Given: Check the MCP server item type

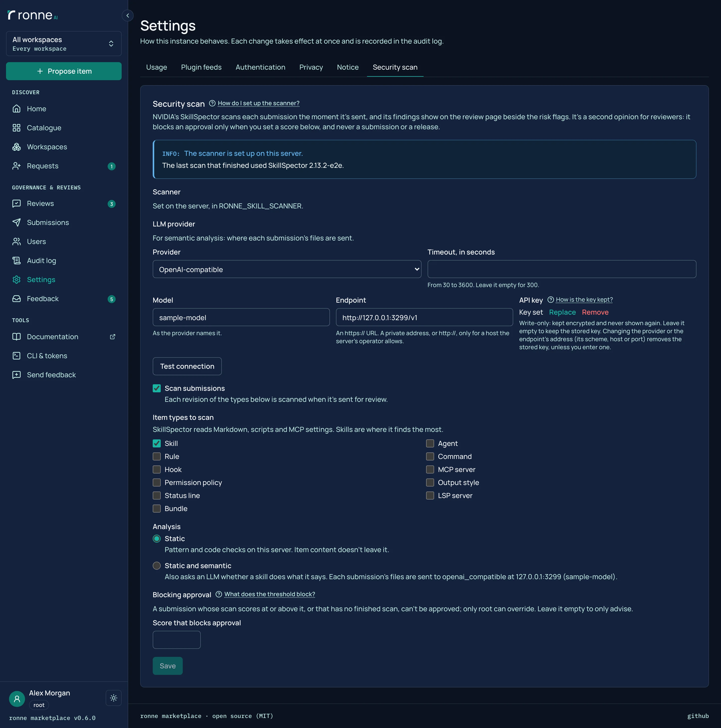Looking at the screenshot, I should 430,469.
